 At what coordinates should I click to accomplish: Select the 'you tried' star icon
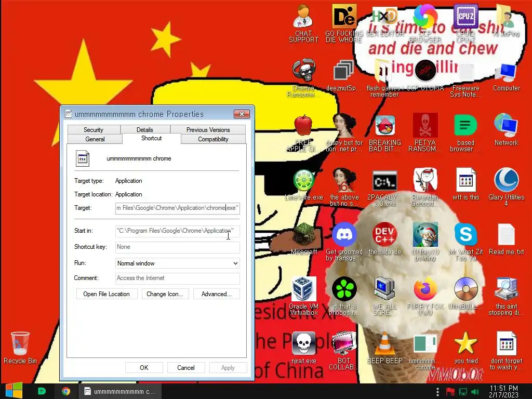coord(465,348)
